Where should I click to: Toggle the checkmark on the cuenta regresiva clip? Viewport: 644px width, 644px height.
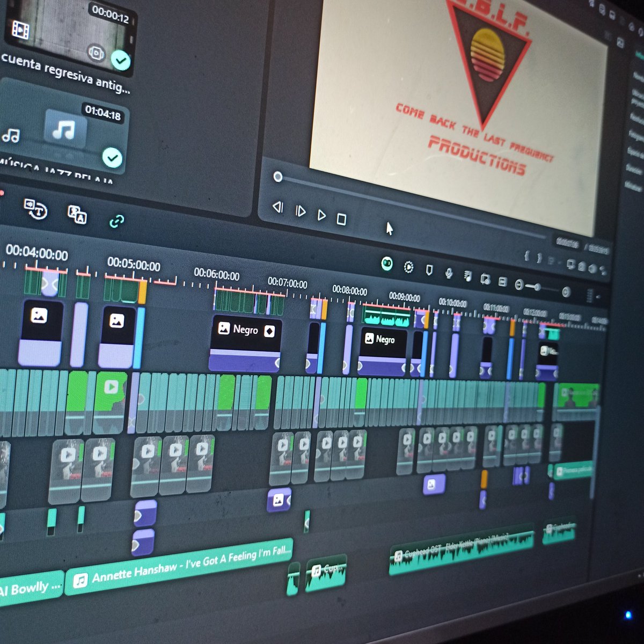point(121,60)
